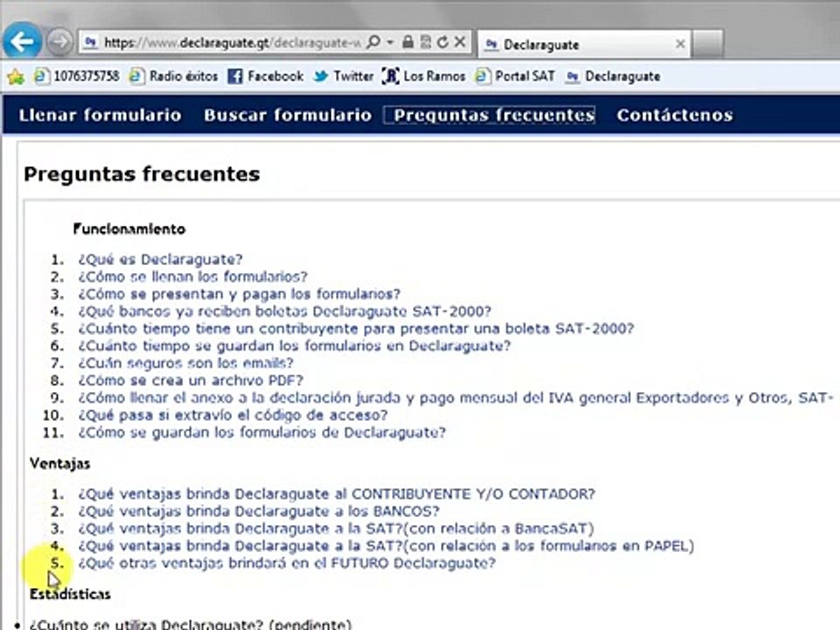Open the Declaraguate bookmark in favorites bar
The width and height of the screenshot is (840, 630).
point(612,76)
